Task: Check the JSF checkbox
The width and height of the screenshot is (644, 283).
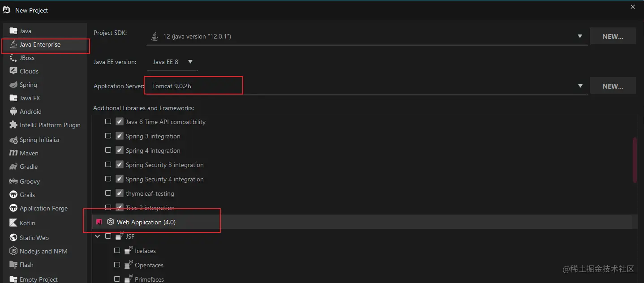Action: [x=108, y=236]
